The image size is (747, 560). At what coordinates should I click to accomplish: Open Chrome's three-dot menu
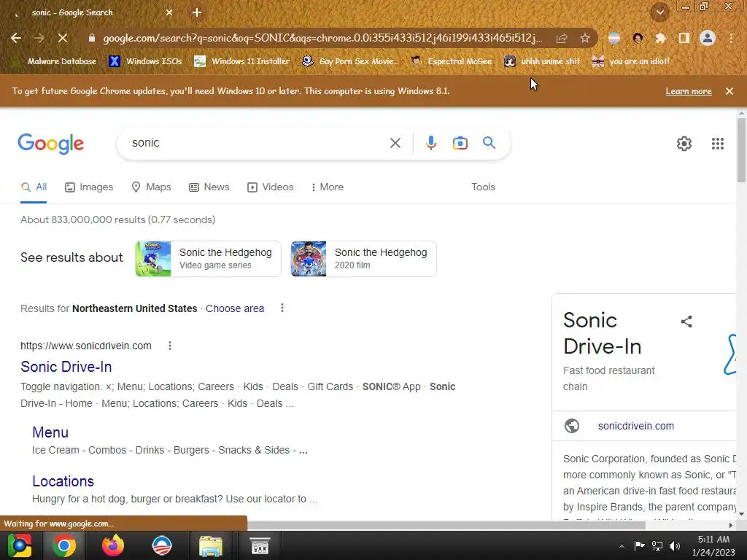tap(731, 38)
